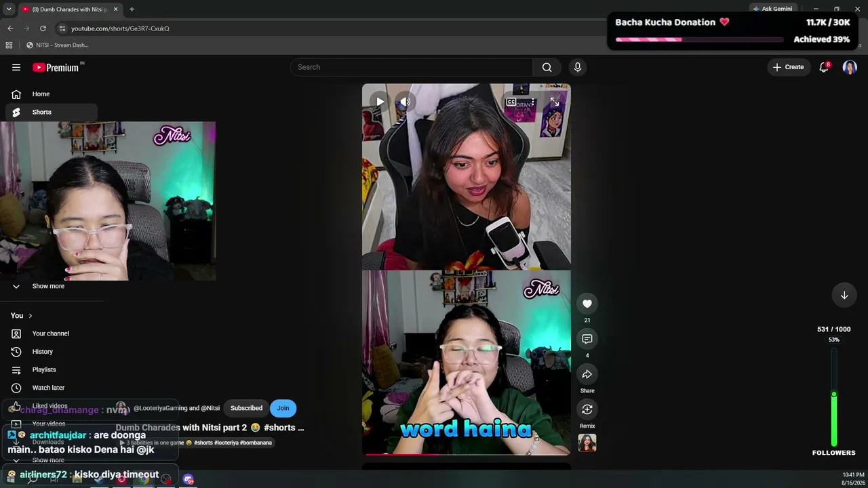Open the notifications bell
The height and width of the screenshot is (488, 868).
click(x=824, y=67)
